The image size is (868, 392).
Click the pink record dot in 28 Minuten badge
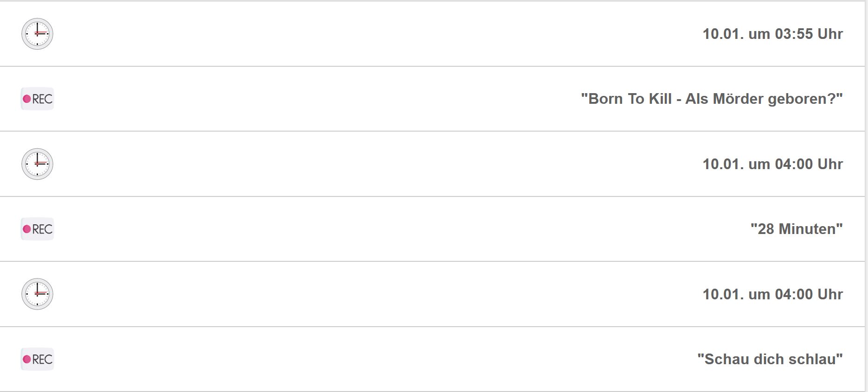27,229
